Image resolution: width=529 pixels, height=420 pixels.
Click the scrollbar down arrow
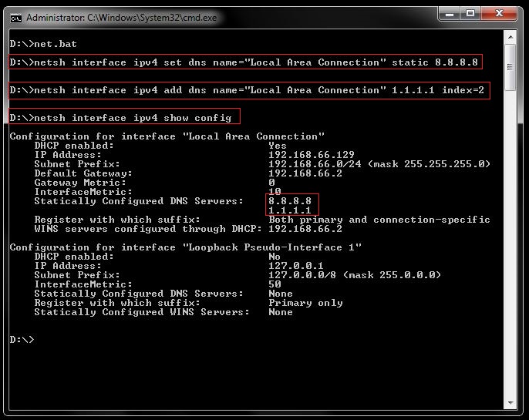[510, 403]
